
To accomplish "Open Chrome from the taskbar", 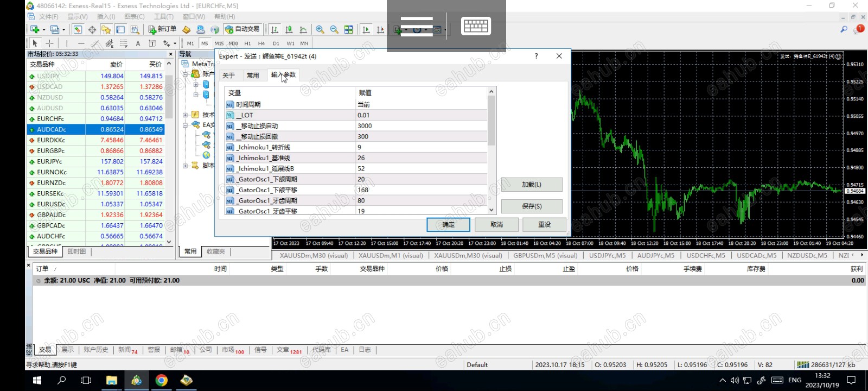I will (161, 381).
